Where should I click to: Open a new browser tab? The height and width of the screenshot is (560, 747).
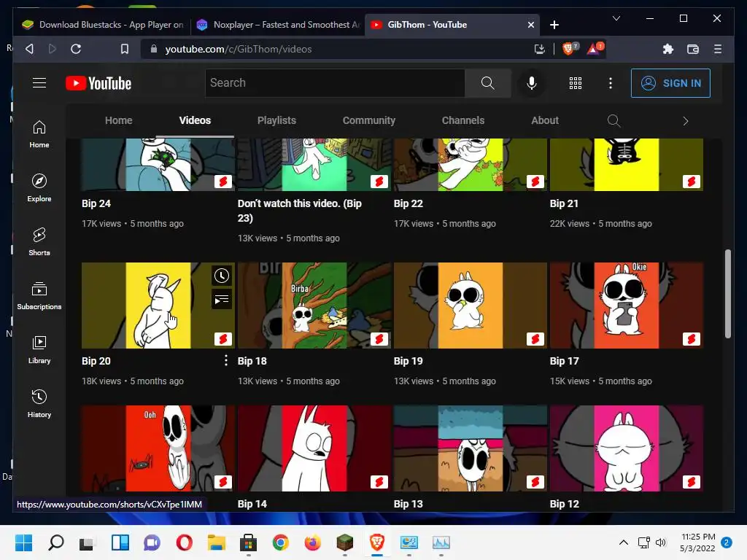point(554,25)
